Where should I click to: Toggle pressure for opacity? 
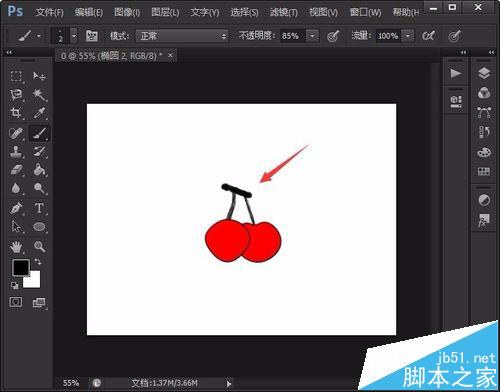[x=333, y=36]
